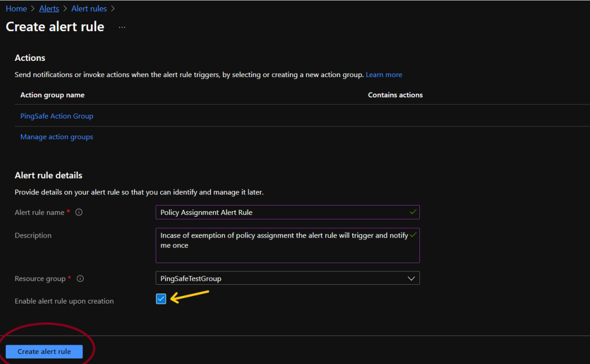This screenshot has width=590, height=364.
Task: Open the Resource group dropdown showing PingSafeTestGroup
Action: 287,278
